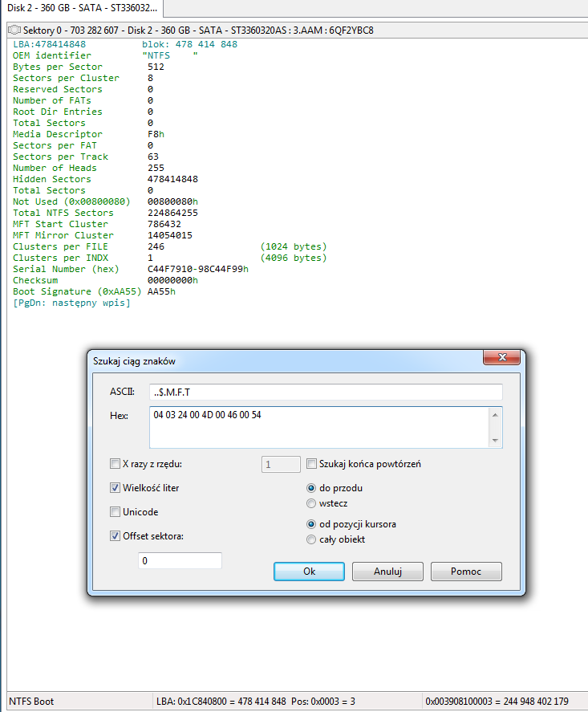
Task: Click Number of Heads value 255
Action: point(156,168)
